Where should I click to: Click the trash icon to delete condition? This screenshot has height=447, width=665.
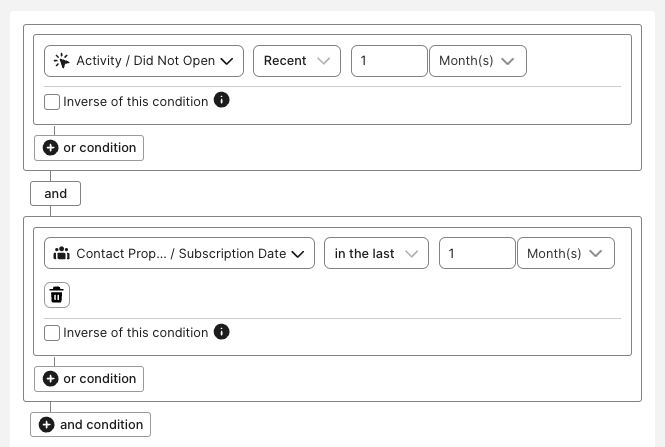57,295
